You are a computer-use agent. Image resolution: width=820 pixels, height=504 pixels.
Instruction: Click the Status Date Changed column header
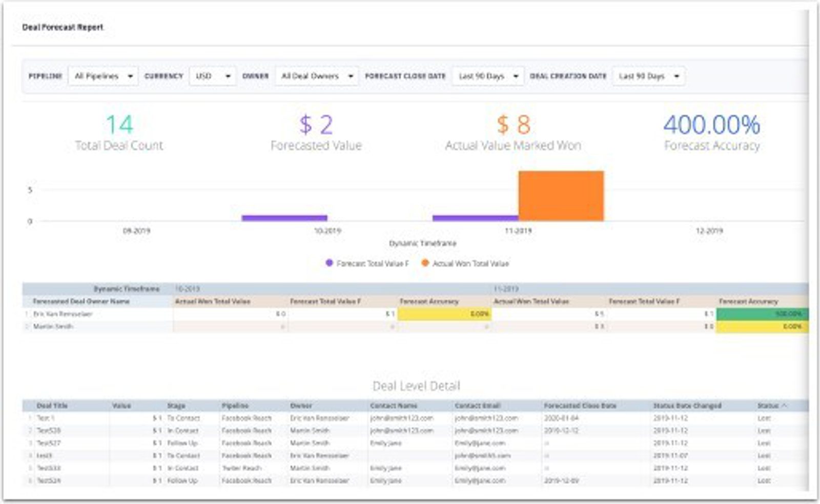coord(687,406)
